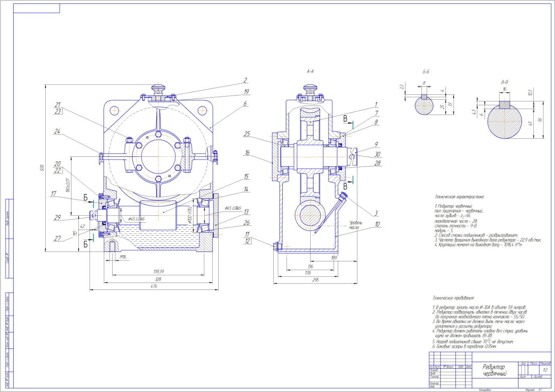This screenshot has width=555, height=392.
Task: Click part callout number '20'
Action: click(57, 164)
